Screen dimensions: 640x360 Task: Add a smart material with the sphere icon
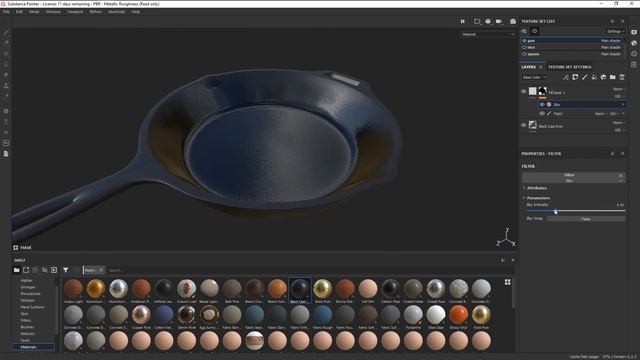click(x=603, y=77)
